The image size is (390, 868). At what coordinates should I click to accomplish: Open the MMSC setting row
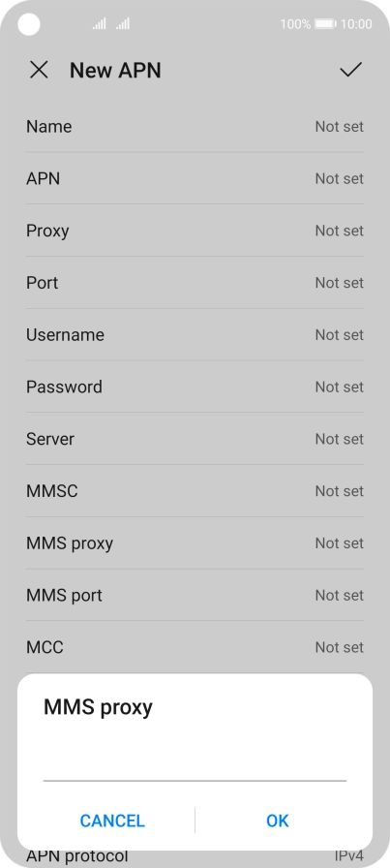tap(195, 490)
